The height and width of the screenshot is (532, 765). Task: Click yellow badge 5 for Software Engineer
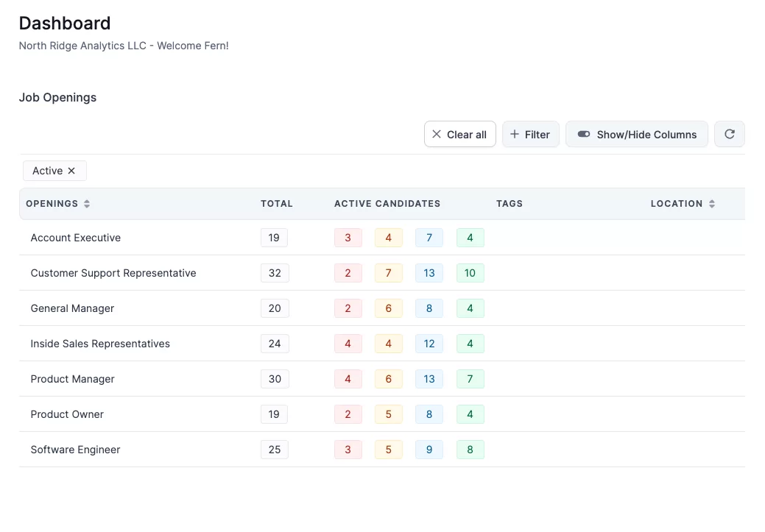tap(388, 450)
